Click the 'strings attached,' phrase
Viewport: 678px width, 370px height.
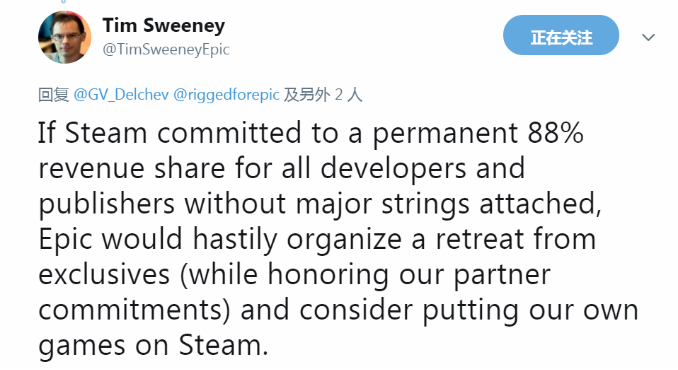[492, 204]
